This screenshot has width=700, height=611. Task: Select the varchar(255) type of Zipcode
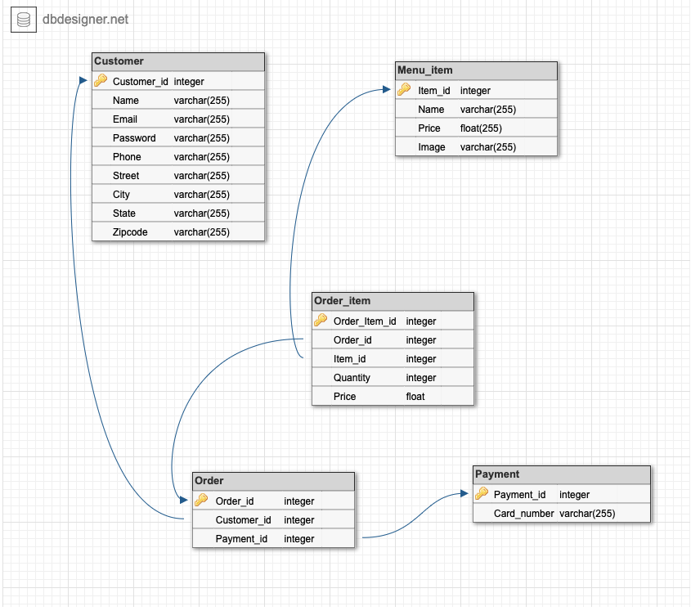pos(201,232)
